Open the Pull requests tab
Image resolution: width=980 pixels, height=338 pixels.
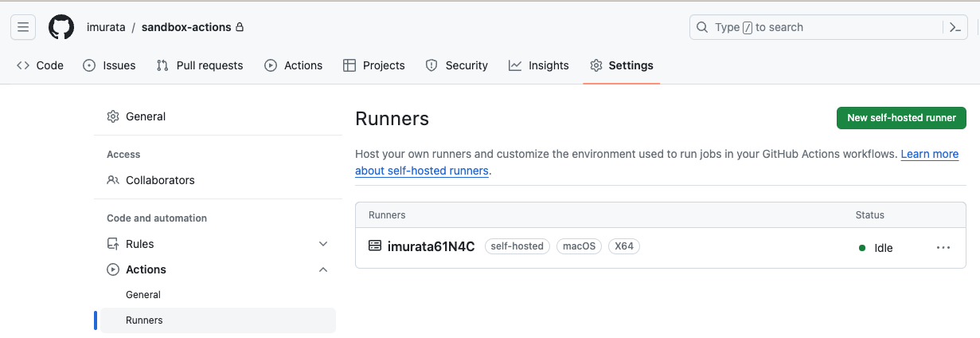(200, 65)
